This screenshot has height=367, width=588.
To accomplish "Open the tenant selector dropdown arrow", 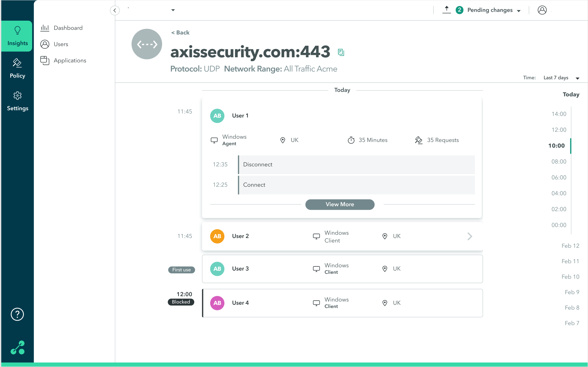I will coord(173,10).
